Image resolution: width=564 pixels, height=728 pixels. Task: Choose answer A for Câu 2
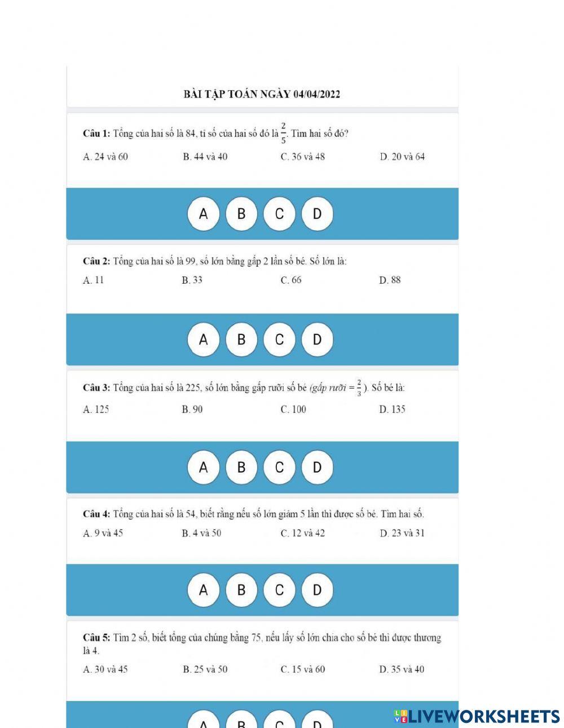coord(204,339)
